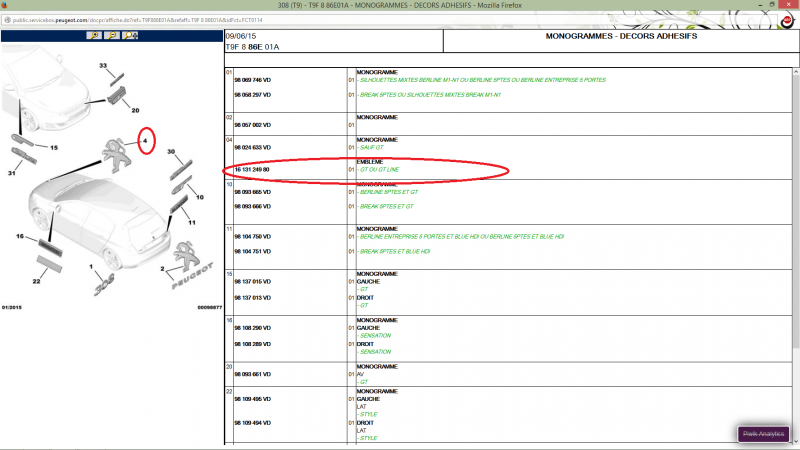Click the Adblock icon in browser toolbar
This screenshot has height=450, width=800.
[787, 20]
